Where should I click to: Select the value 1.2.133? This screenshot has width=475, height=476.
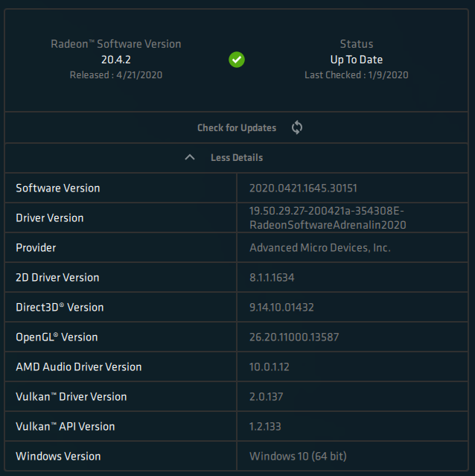(x=265, y=426)
